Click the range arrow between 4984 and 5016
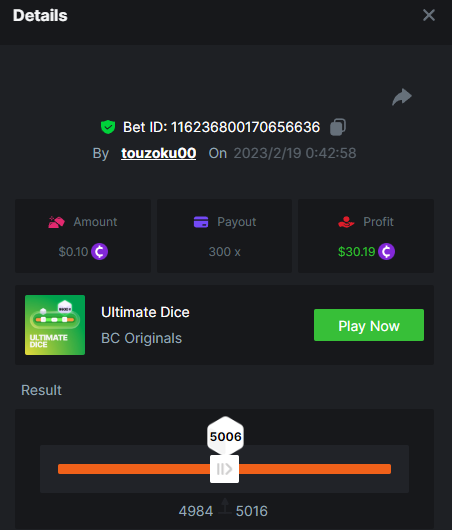The image size is (452, 530). (225, 506)
